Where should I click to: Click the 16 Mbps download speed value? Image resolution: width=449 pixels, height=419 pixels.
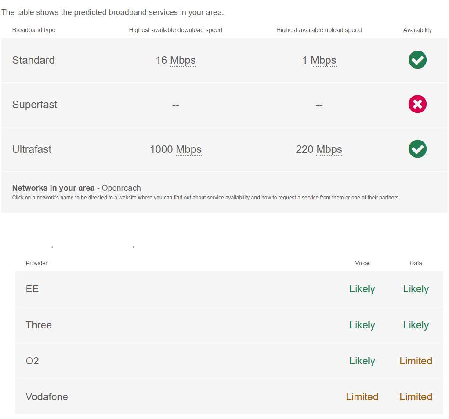[175, 60]
